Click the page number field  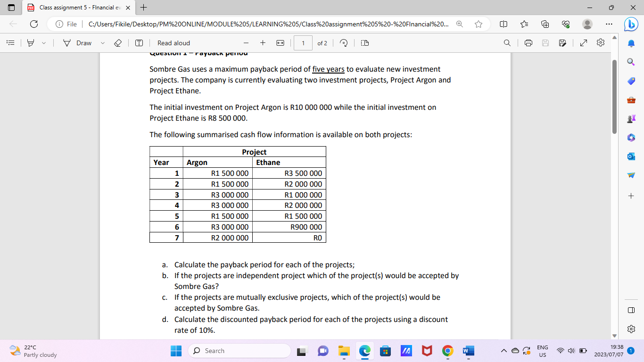point(303,43)
